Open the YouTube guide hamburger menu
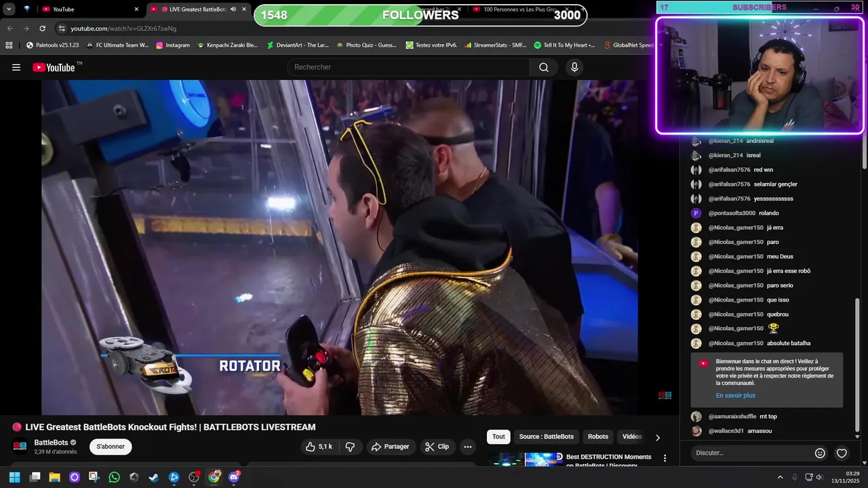 pyautogui.click(x=16, y=67)
